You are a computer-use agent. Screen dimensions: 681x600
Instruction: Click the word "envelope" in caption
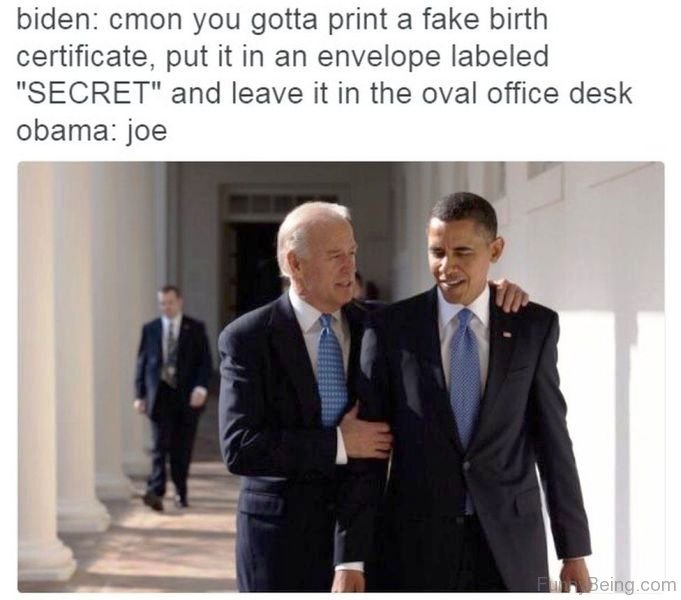[x=379, y=56]
